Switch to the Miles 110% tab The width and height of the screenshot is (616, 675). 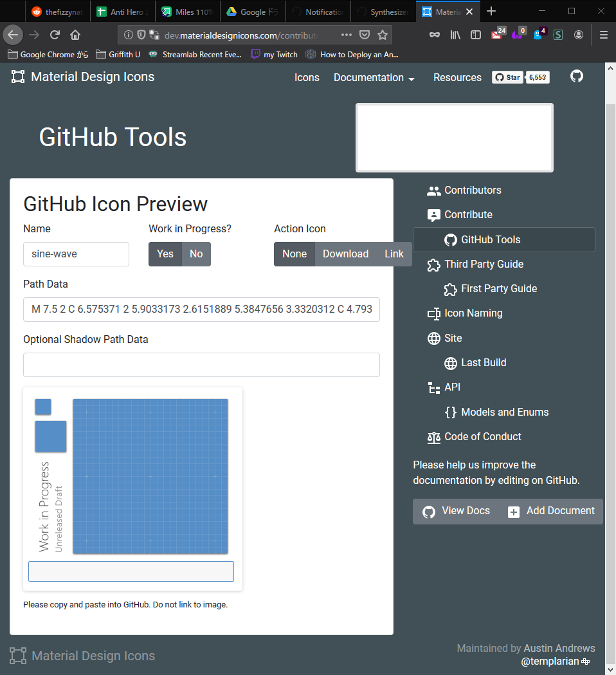pos(188,12)
